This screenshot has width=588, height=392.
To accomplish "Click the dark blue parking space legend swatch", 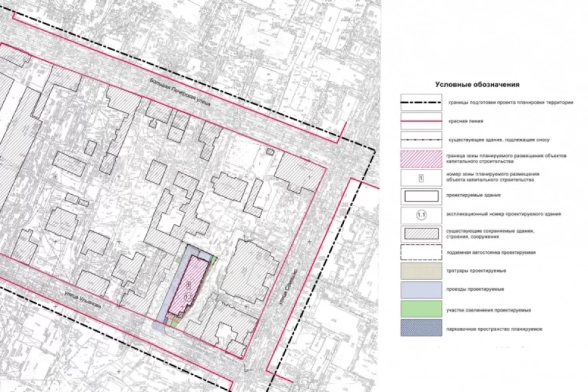I will pyautogui.click(x=420, y=329).
